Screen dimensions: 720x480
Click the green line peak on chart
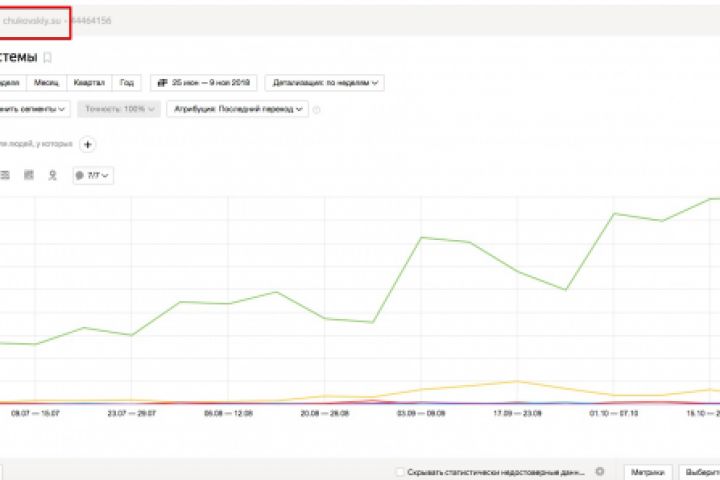pos(713,198)
